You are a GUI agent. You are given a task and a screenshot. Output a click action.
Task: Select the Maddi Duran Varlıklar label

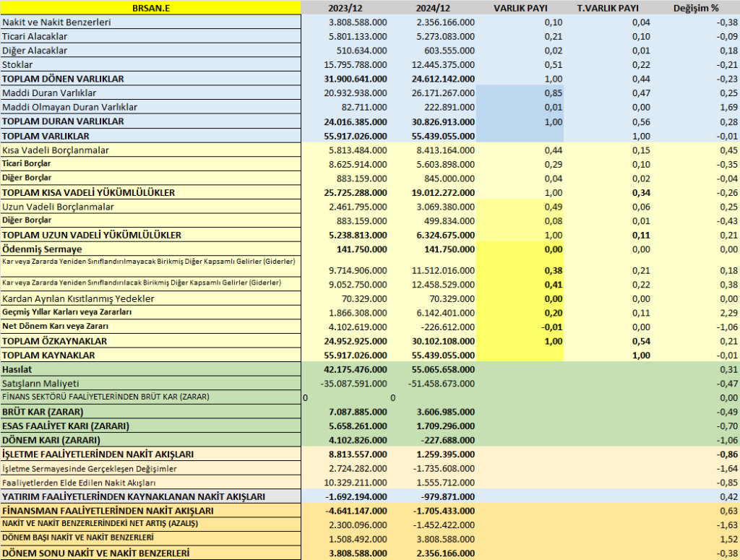[x=150, y=93]
